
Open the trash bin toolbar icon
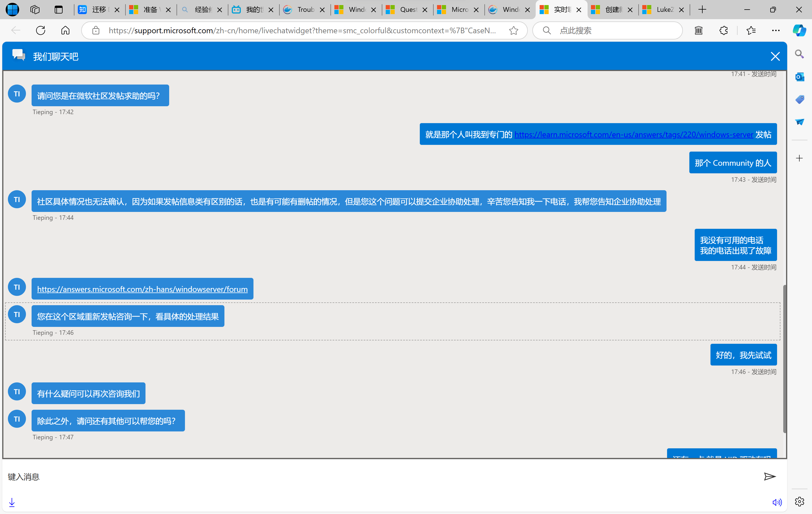pyautogui.click(x=698, y=30)
